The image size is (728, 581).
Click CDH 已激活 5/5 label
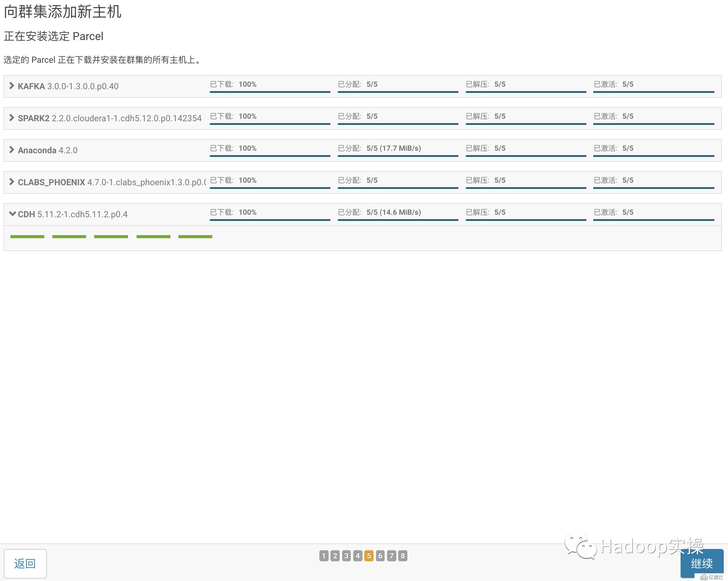click(613, 212)
